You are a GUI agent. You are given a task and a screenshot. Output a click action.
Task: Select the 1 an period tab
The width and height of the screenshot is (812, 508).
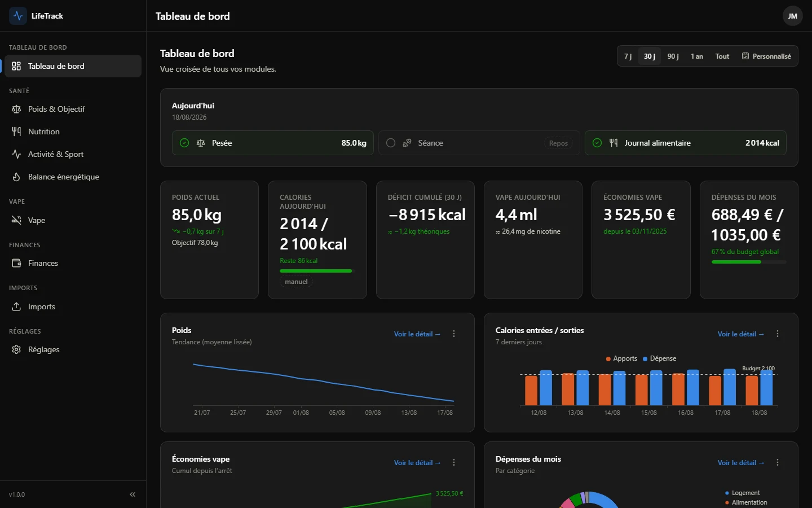[697, 56]
